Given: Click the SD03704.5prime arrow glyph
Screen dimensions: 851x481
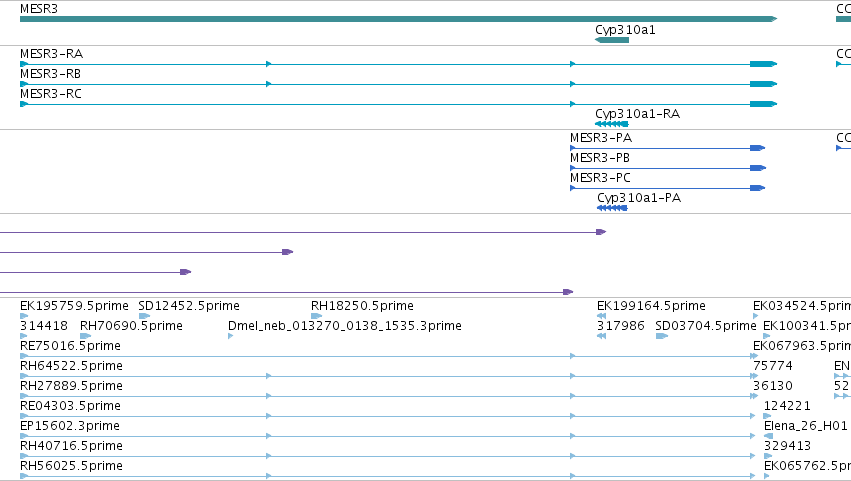Looking at the screenshot, I should (x=662, y=336).
